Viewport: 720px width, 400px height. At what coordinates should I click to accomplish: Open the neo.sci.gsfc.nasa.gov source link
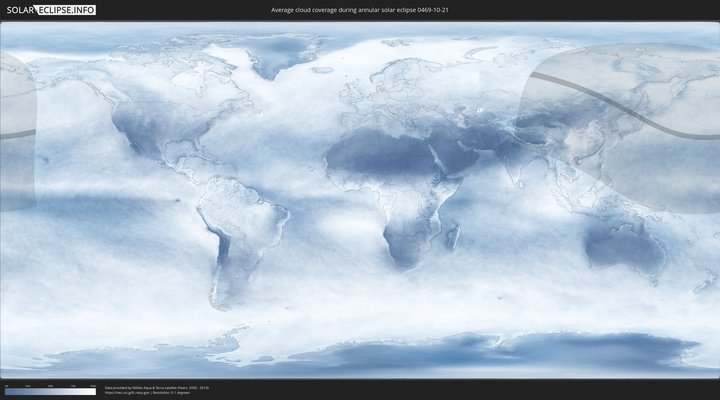coord(127,392)
